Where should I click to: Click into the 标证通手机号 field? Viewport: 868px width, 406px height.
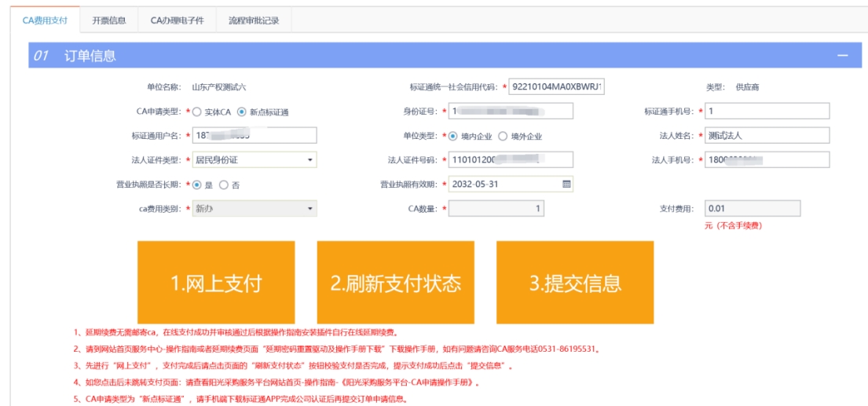[767, 112]
